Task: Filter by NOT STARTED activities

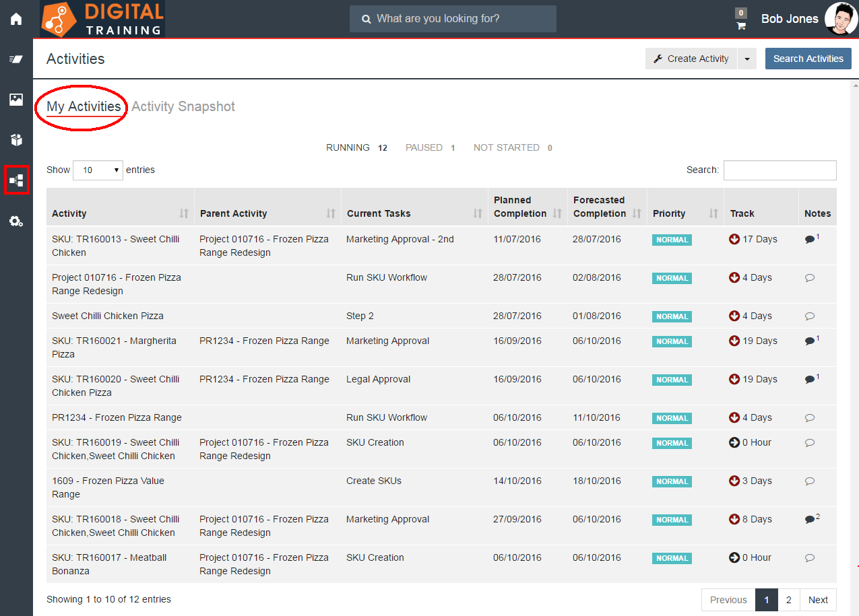Action: 512,147
